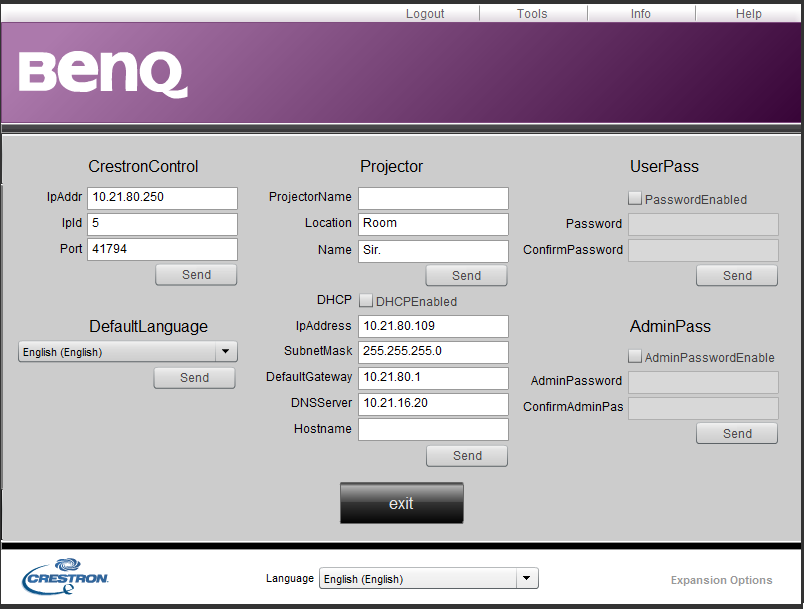This screenshot has height=609, width=804.
Task: Click into the Port field
Action: click(x=162, y=250)
